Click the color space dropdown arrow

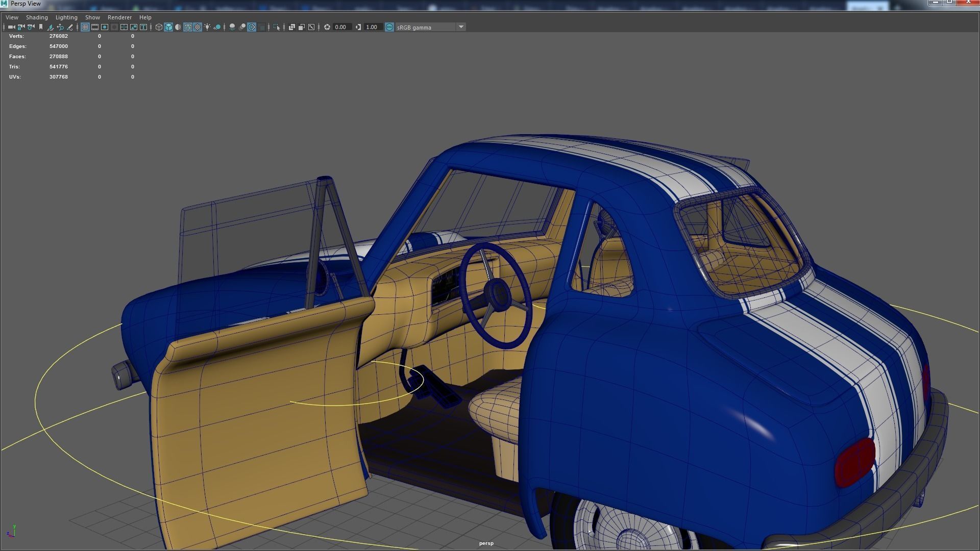click(x=461, y=27)
